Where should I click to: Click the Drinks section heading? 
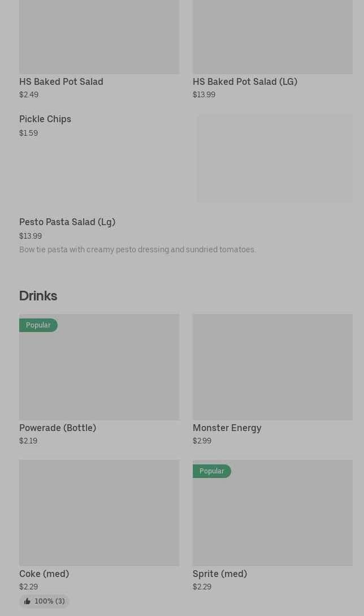point(38,295)
